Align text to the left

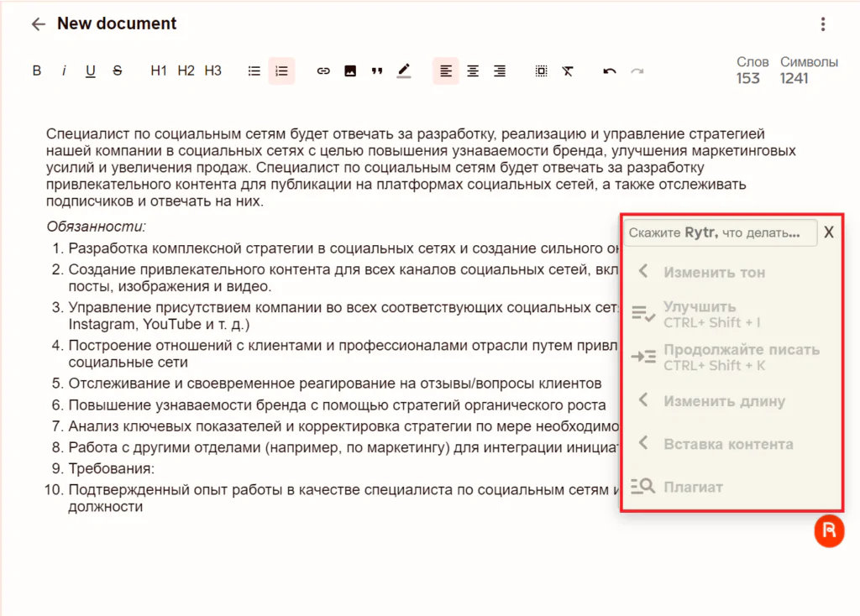446,70
